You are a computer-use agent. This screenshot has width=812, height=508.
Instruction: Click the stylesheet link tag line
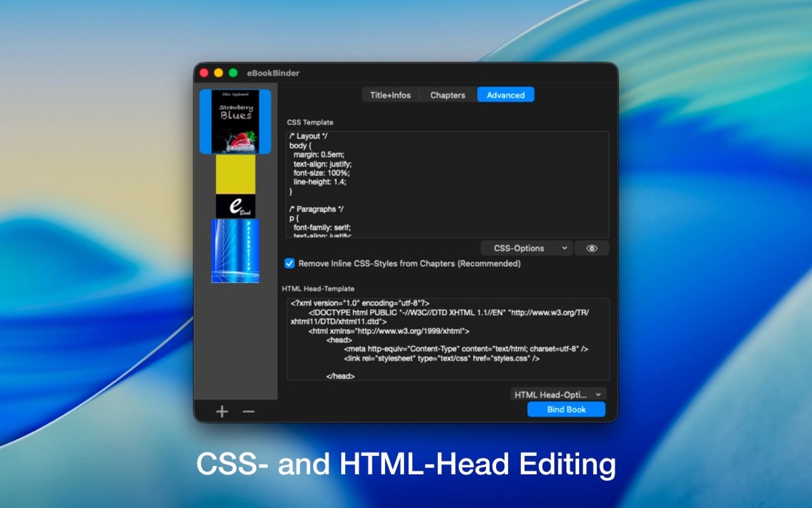(x=441, y=358)
